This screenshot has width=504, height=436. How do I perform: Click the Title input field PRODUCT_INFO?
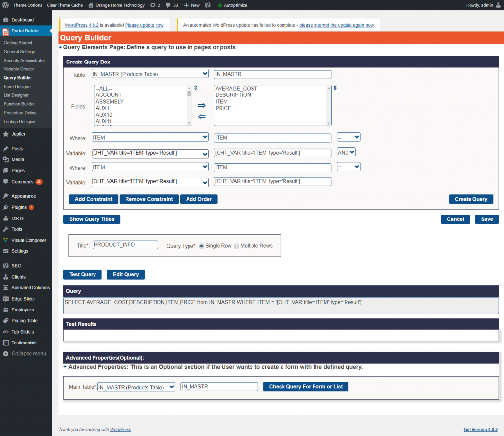click(126, 245)
